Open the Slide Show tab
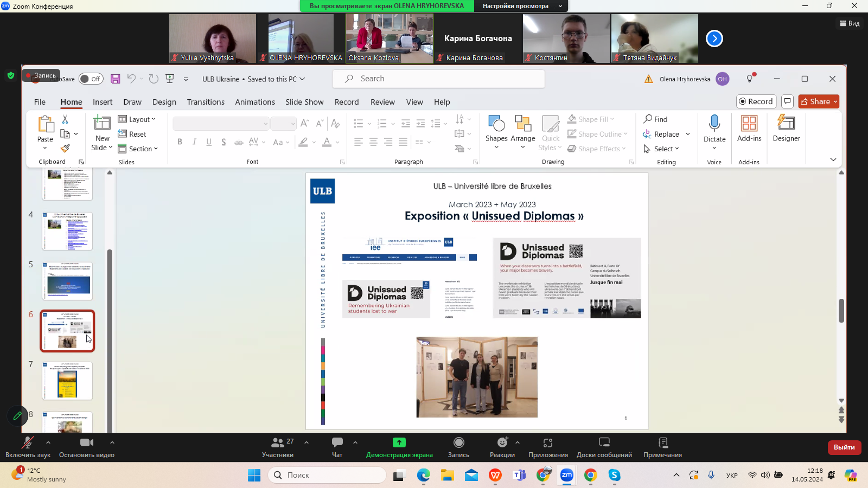 [304, 102]
